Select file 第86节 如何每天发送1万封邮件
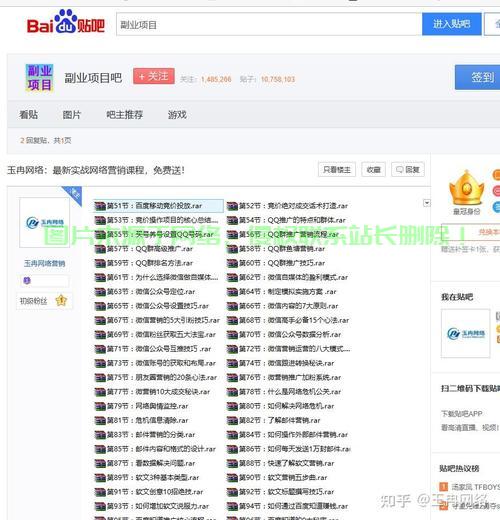This screenshot has height=520, width=500. pos(289,449)
